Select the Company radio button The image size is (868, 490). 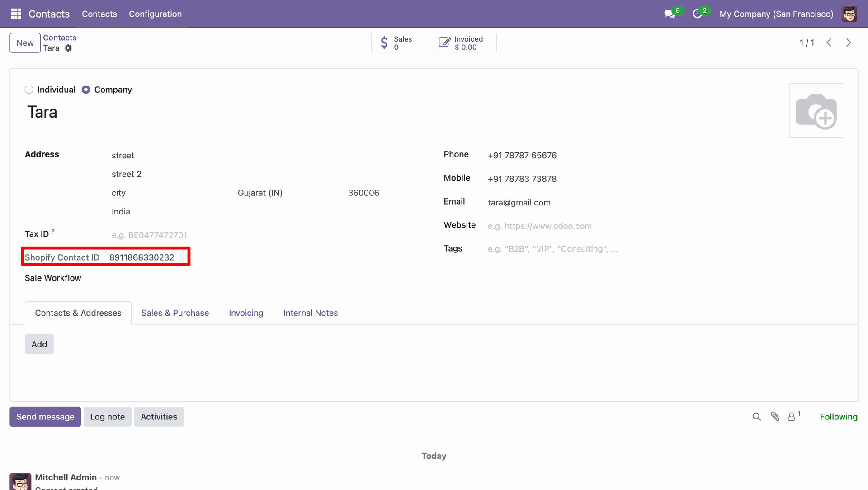[86, 90]
